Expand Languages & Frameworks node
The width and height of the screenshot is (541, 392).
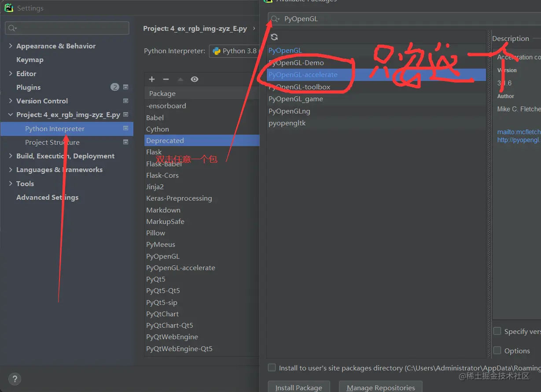pos(11,169)
